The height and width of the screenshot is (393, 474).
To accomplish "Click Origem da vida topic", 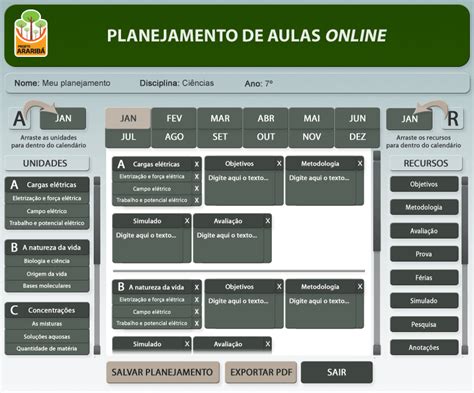I will [x=47, y=274].
